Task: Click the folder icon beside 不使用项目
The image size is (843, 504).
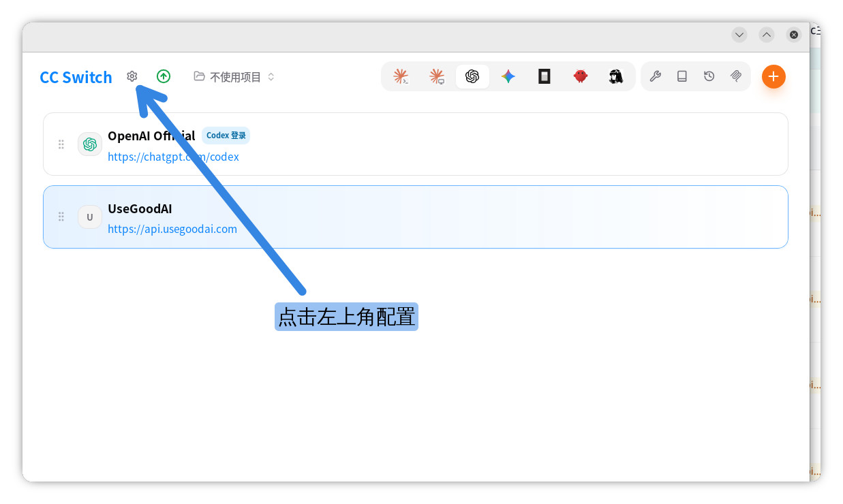Action: (199, 76)
